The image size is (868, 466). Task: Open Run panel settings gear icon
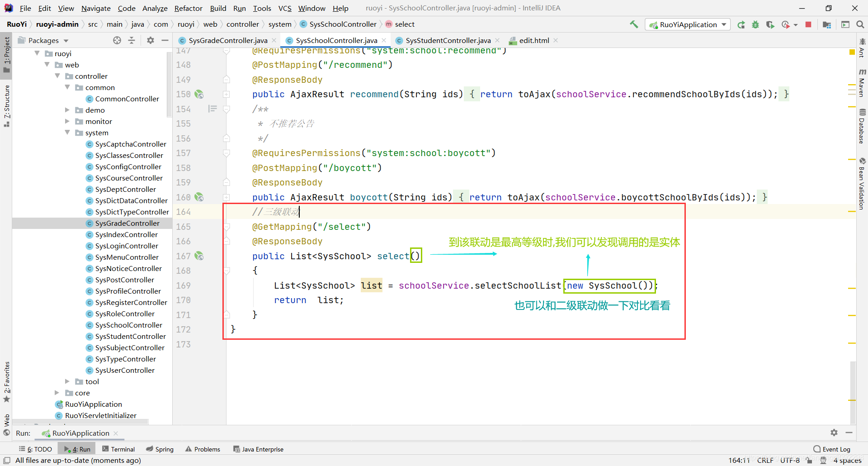[834, 433]
